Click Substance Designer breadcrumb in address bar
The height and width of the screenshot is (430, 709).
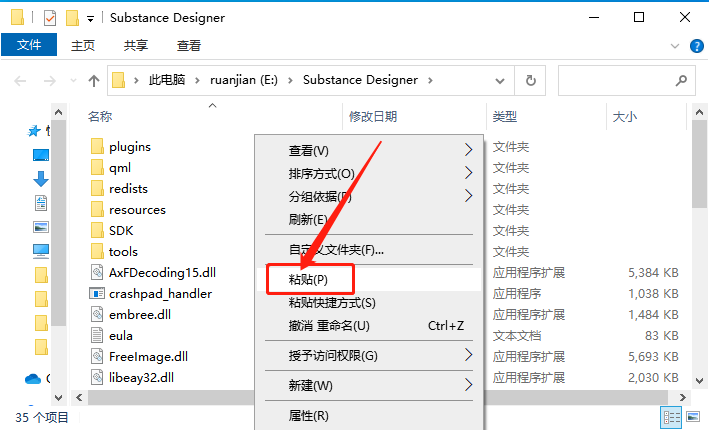[x=360, y=80]
